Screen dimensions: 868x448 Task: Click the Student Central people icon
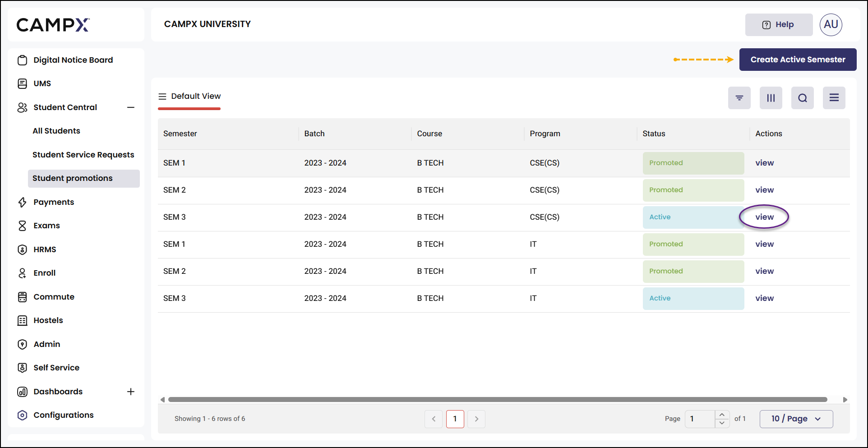22,107
